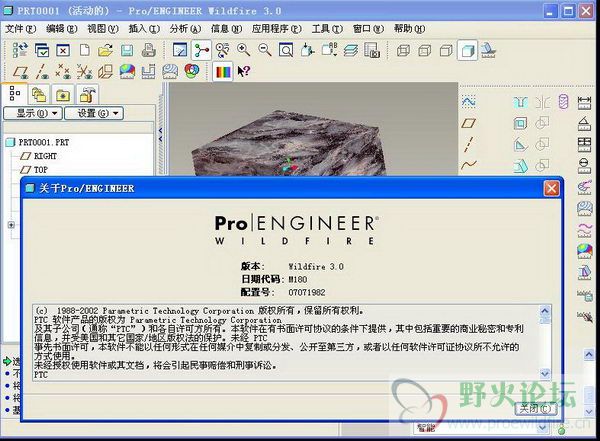
Task: Switch to the Model Tree navigator tab
Action: pos(15,93)
